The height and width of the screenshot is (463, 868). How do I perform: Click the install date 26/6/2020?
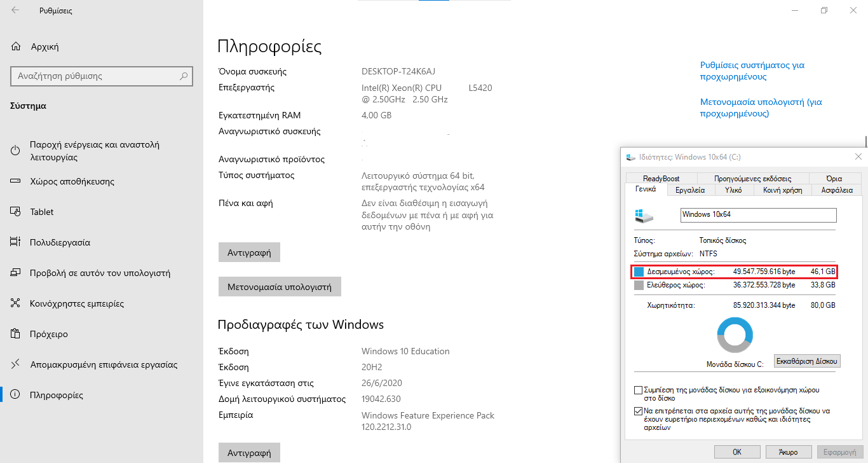[382, 383]
